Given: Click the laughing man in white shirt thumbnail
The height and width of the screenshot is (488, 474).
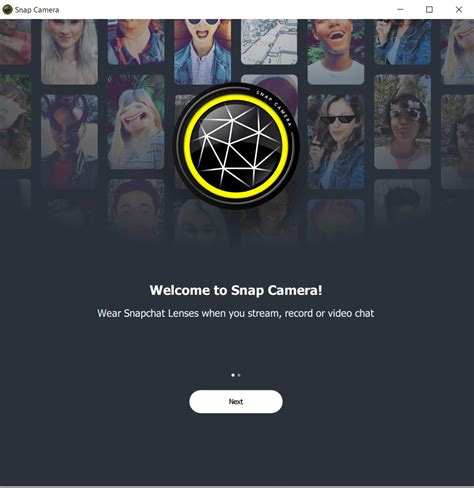Looking at the screenshot, I should click(336, 52).
